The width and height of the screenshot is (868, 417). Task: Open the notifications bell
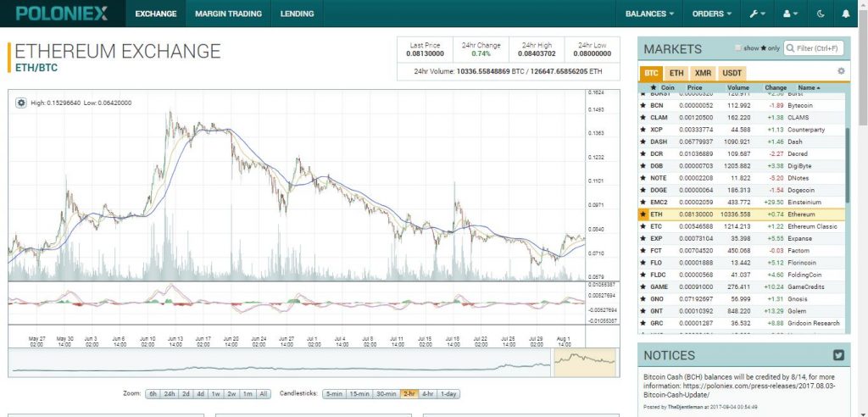tap(845, 14)
